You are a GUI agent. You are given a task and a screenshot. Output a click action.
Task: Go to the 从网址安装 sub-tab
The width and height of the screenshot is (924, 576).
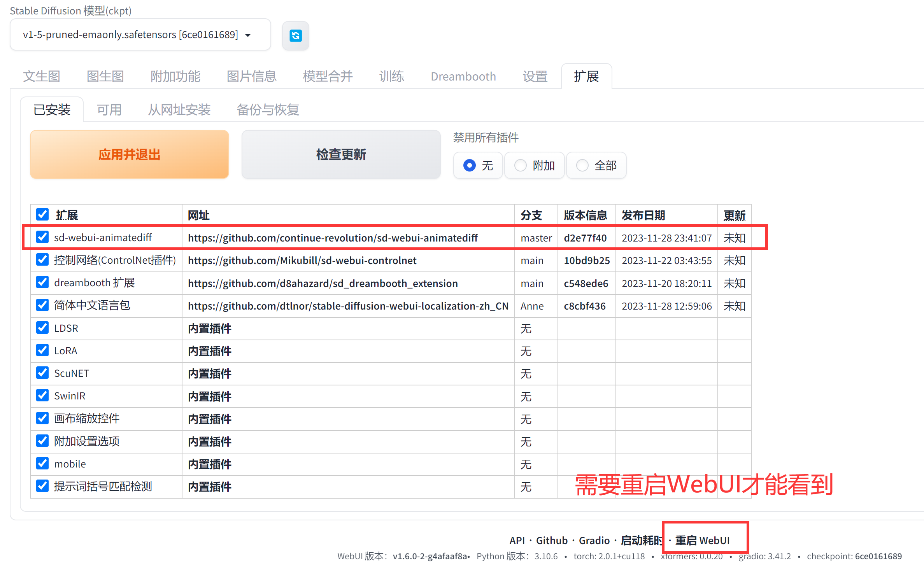(179, 110)
